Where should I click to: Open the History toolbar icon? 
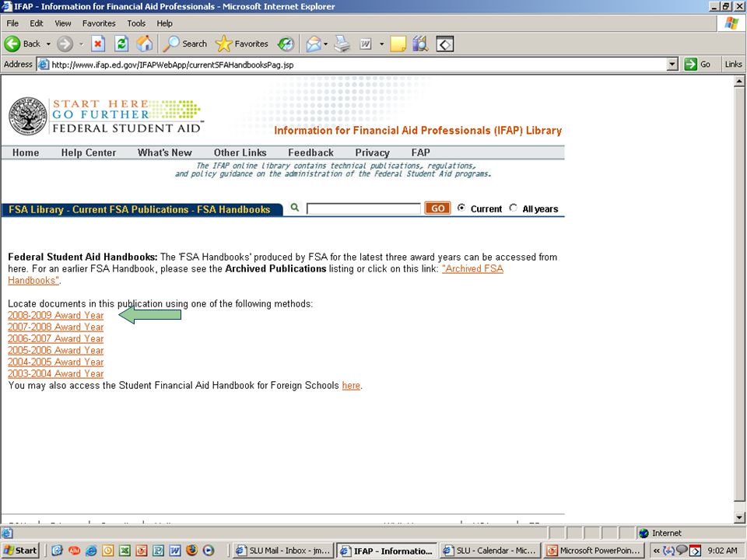(x=286, y=44)
